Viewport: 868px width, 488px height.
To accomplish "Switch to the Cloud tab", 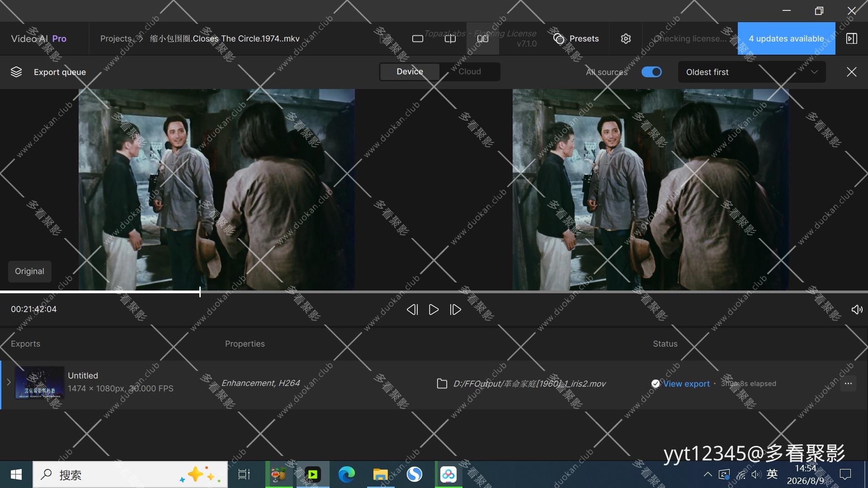I will 469,72.
